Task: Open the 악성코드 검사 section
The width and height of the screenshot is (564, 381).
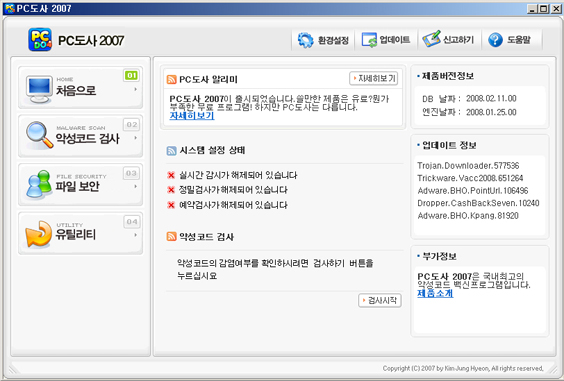Action: [x=81, y=136]
